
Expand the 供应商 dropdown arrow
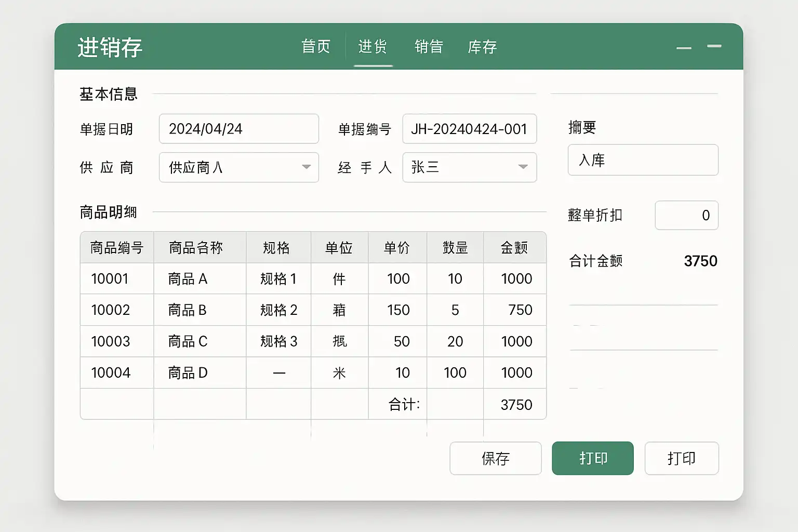307,167
